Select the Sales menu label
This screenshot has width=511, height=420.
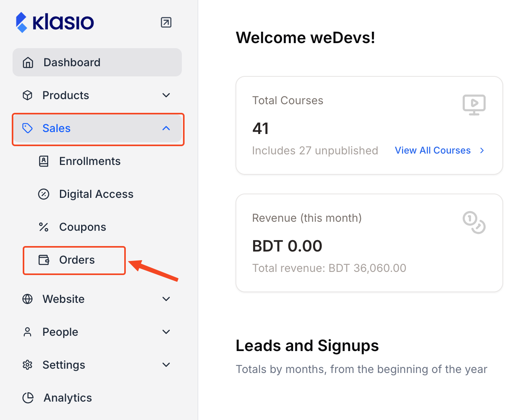click(56, 128)
